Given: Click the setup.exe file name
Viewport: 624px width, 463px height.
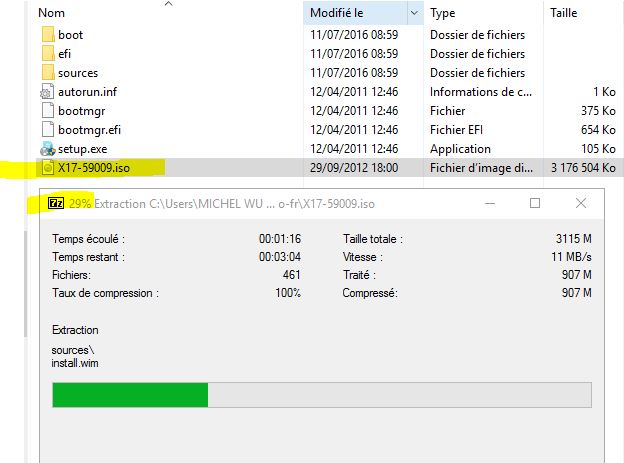Looking at the screenshot, I should pos(83,149).
